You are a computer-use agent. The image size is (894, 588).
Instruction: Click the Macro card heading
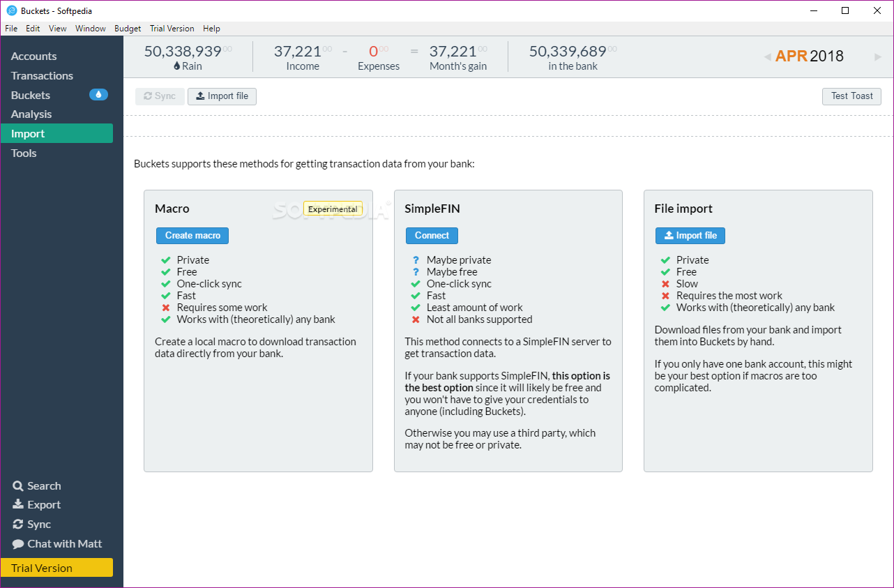pos(172,209)
